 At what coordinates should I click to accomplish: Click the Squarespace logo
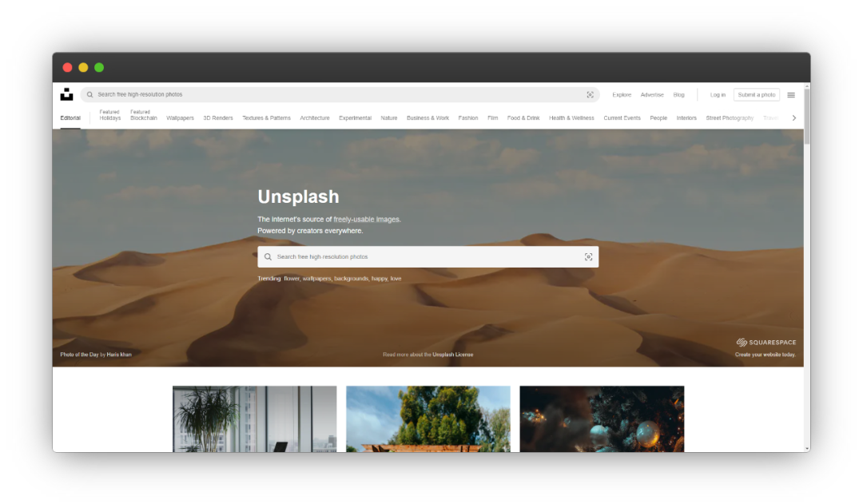766,342
